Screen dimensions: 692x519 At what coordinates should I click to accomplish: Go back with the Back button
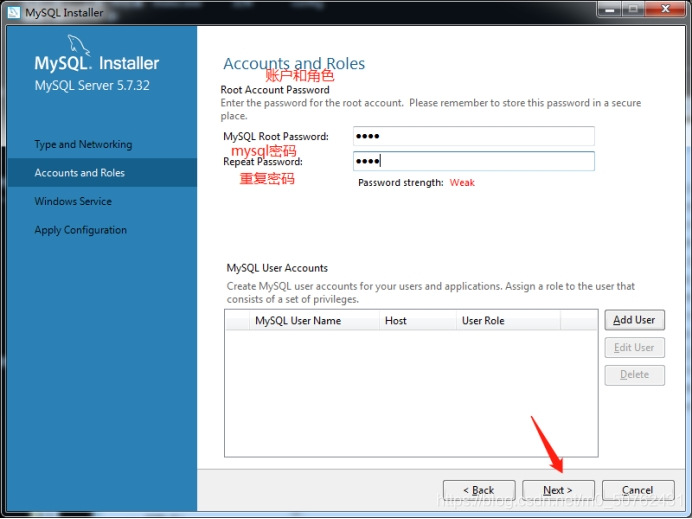click(x=479, y=490)
